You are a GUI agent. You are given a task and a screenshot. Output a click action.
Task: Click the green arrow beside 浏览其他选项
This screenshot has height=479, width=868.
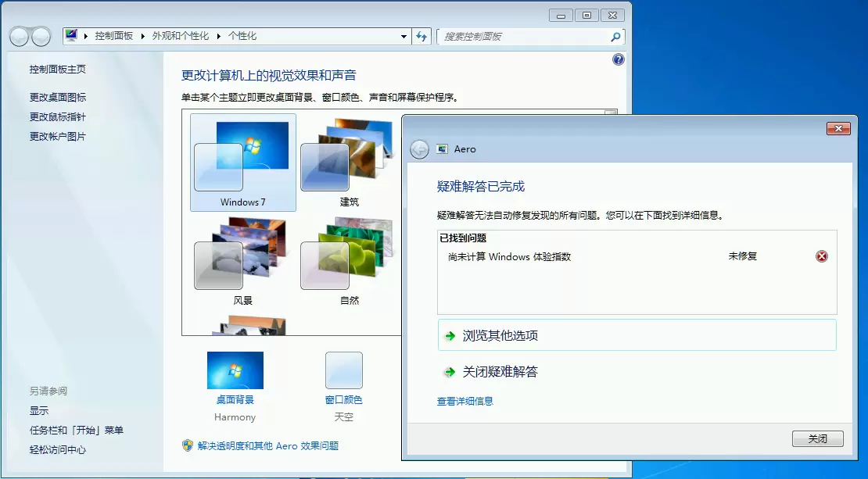pyautogui.click(x=450, y=336)
